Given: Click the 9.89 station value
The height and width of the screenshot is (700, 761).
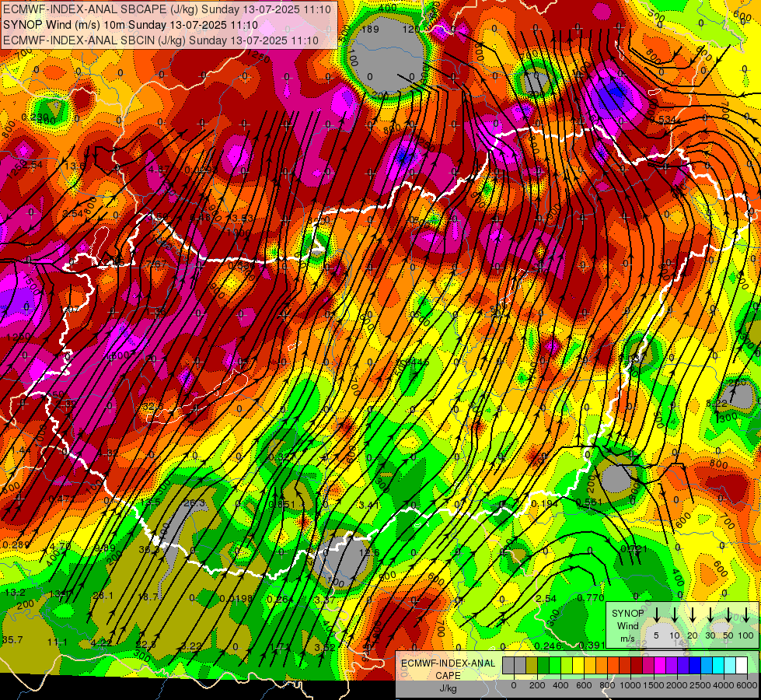Looking at the screenshot, I should (x=105, y=548).
